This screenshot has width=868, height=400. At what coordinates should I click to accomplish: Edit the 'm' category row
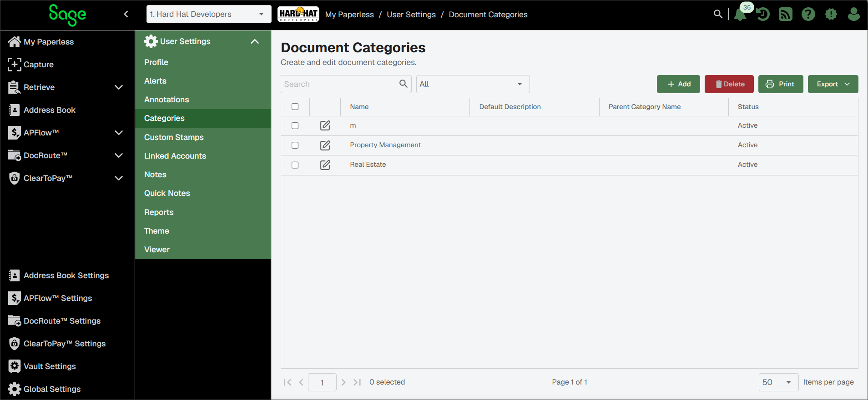coord(325,125)
